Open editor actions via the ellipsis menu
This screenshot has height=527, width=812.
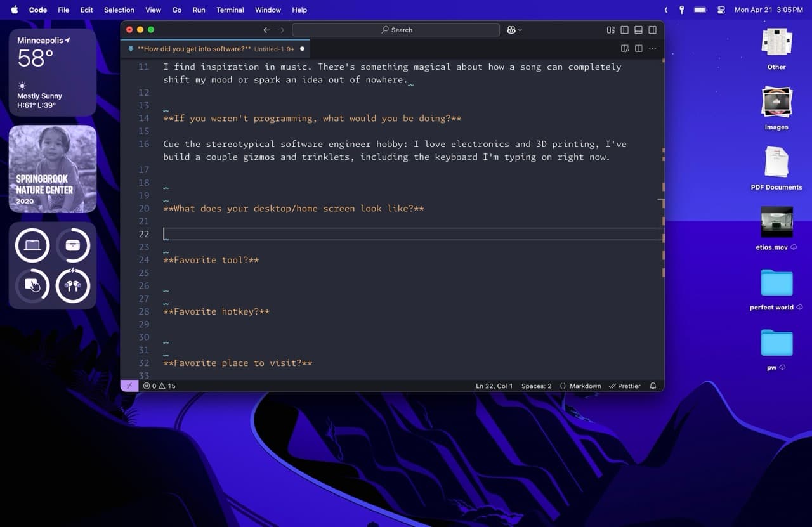[652, 48]
